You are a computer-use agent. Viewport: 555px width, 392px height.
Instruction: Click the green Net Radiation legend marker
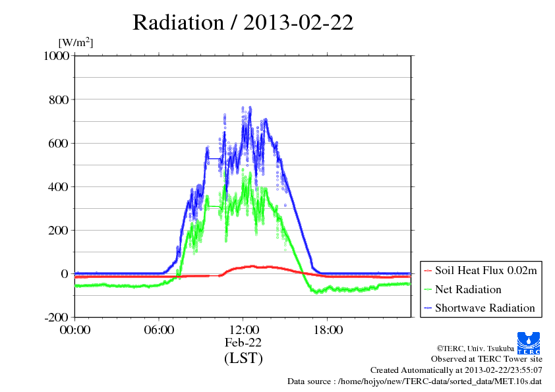tap(428, 290)
